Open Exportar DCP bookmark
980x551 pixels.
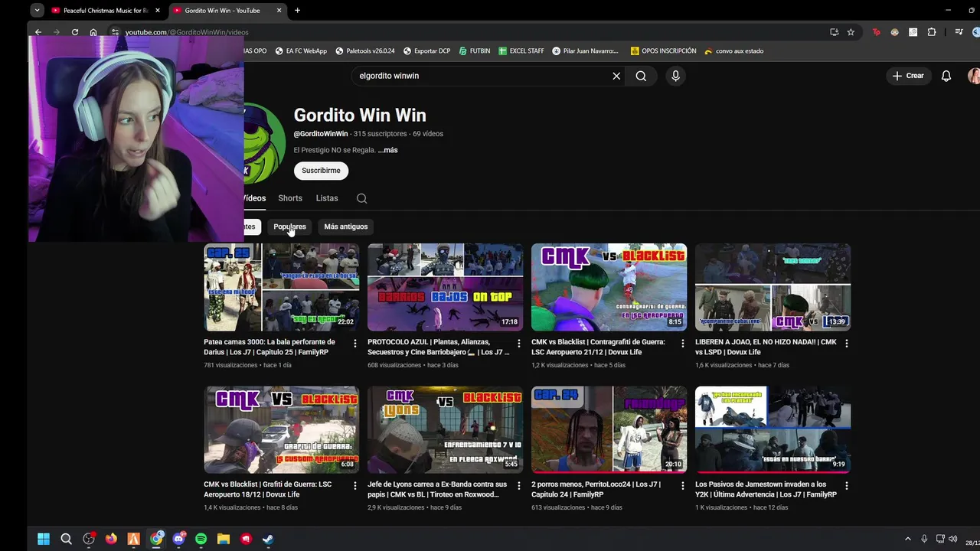pos(426,51)
